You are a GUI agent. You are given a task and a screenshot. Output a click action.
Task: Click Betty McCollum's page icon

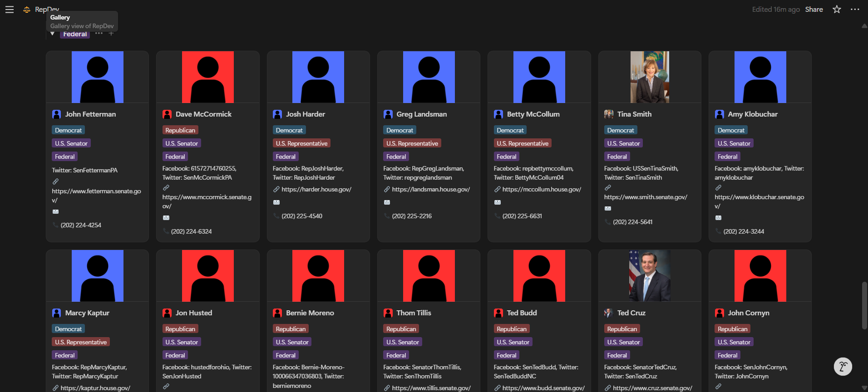[x=498, y=114]
